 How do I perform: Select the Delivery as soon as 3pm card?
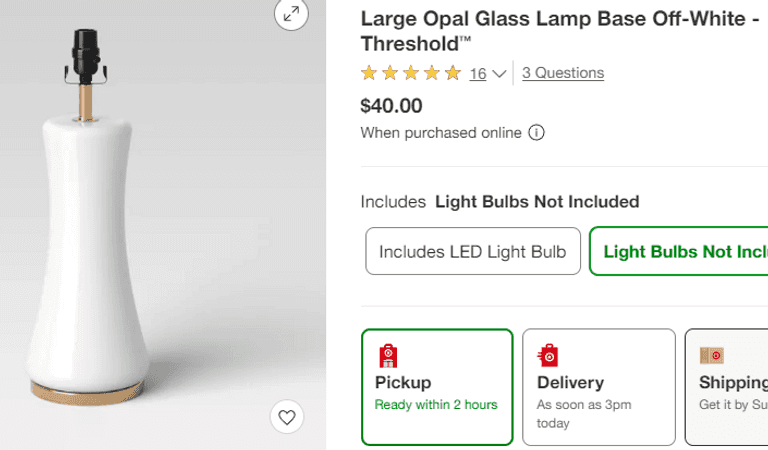[598, 386]
